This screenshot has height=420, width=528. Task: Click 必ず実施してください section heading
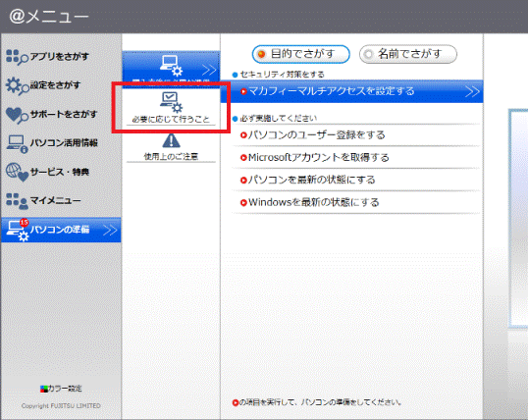[279, 119]
